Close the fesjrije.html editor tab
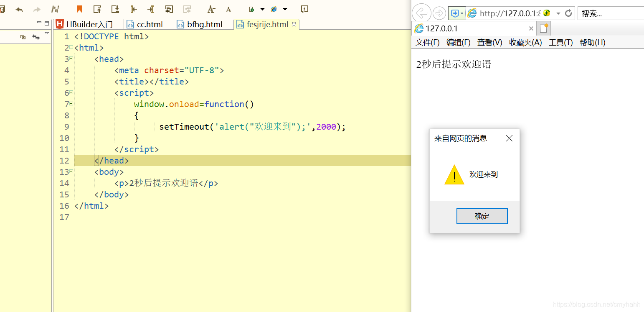The height and width of the screenshot is (312, 644). pos(294,24)
